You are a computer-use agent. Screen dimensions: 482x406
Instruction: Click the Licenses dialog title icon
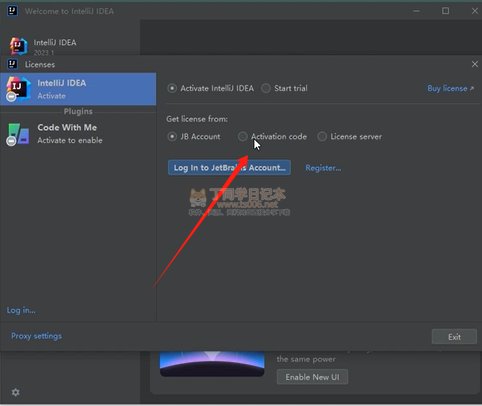click(13, 64)
